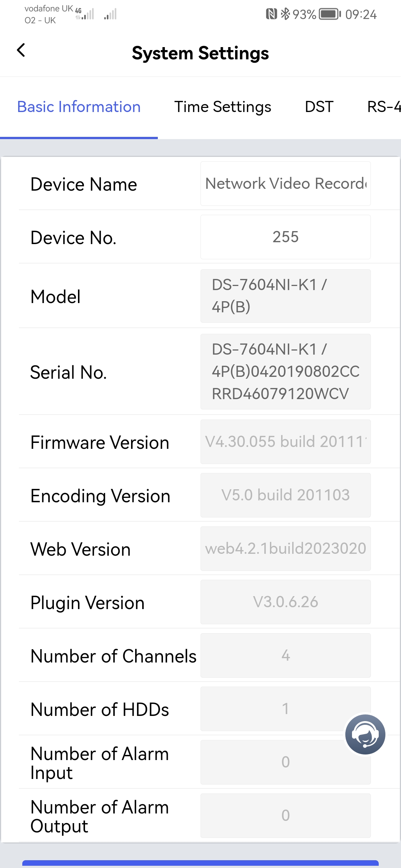
Task: Open the DST tab
Action: pyautogui.click(x=319, y=107)
